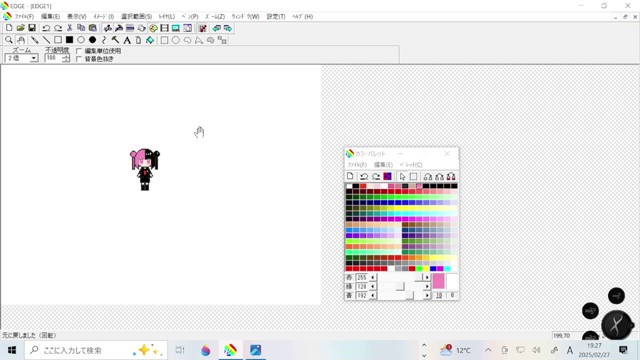Select the rectangular selection tool
The height and width of the screenshot is (360, 640).
(164, 40)
